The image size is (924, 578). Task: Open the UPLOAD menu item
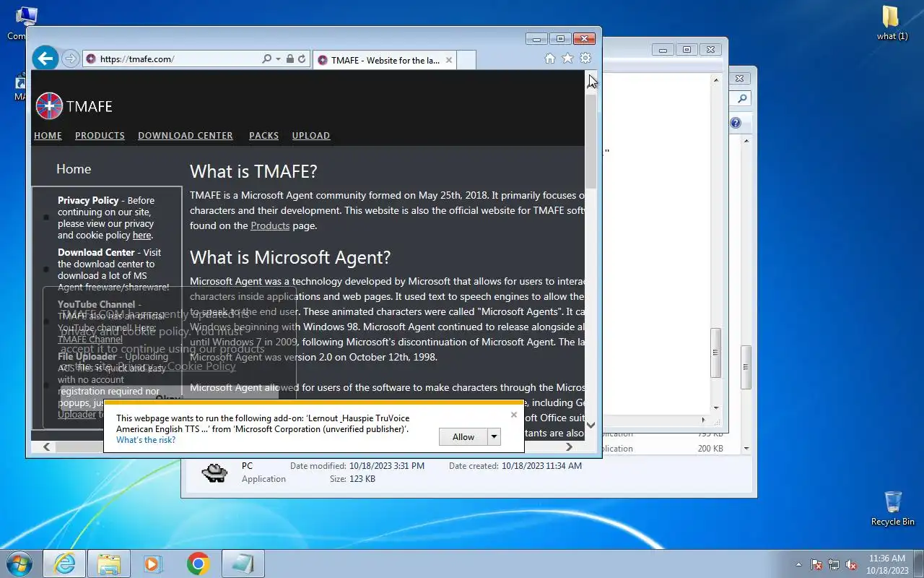click(x=311, y=135)
